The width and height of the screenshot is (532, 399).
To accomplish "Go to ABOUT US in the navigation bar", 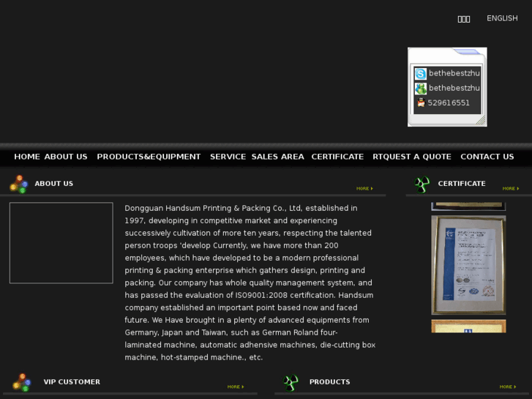I will point(66,157).
